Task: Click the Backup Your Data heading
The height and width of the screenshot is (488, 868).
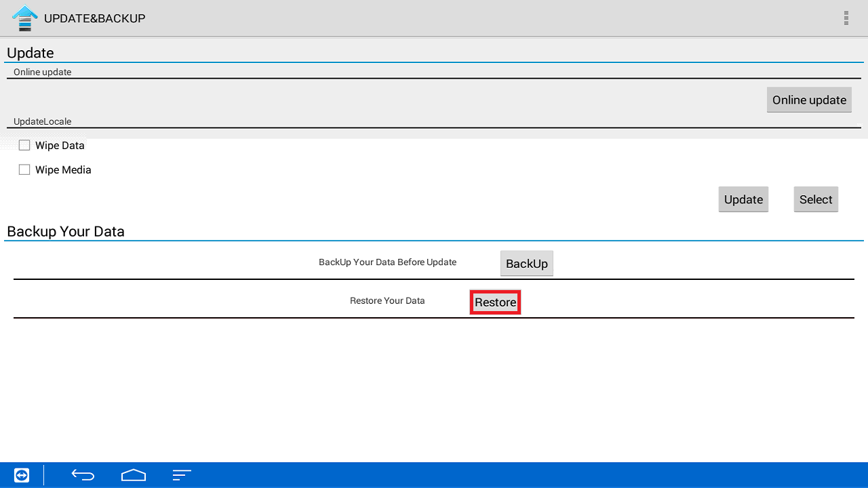Action: tap(66, 231)
